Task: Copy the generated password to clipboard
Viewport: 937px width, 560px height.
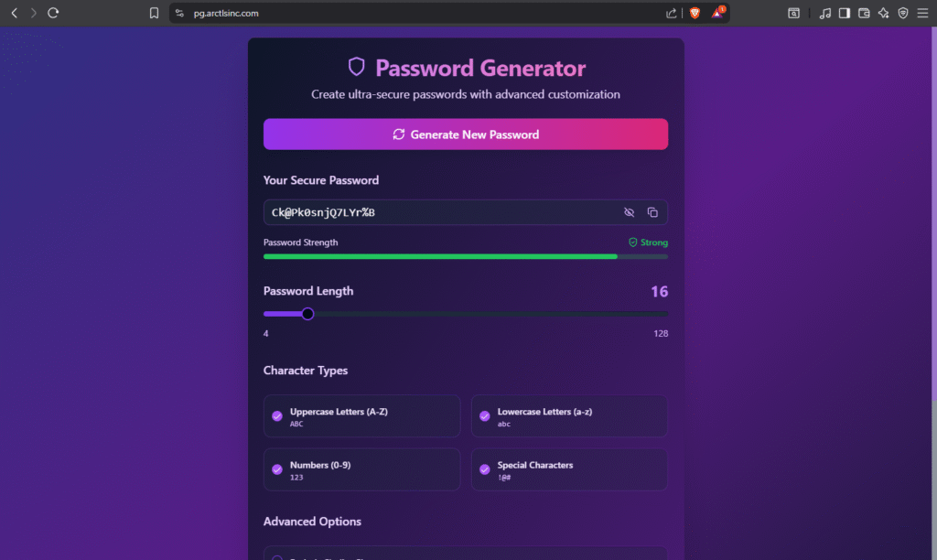Action: tap(652, 212)
